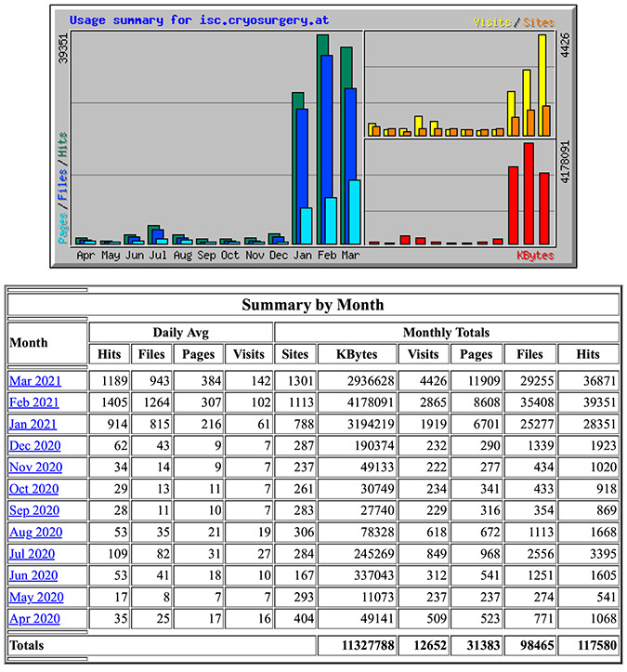Open the Mar 2021 monthly report link

(34, 380)
